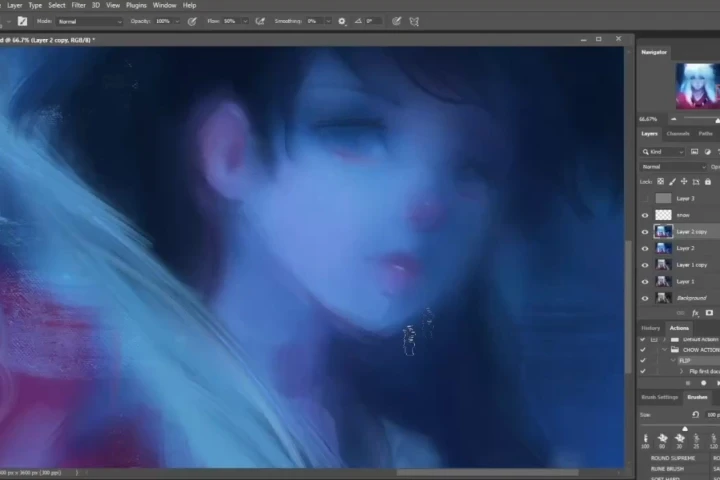Switch to Channels tab

click(x=678, y=134)
